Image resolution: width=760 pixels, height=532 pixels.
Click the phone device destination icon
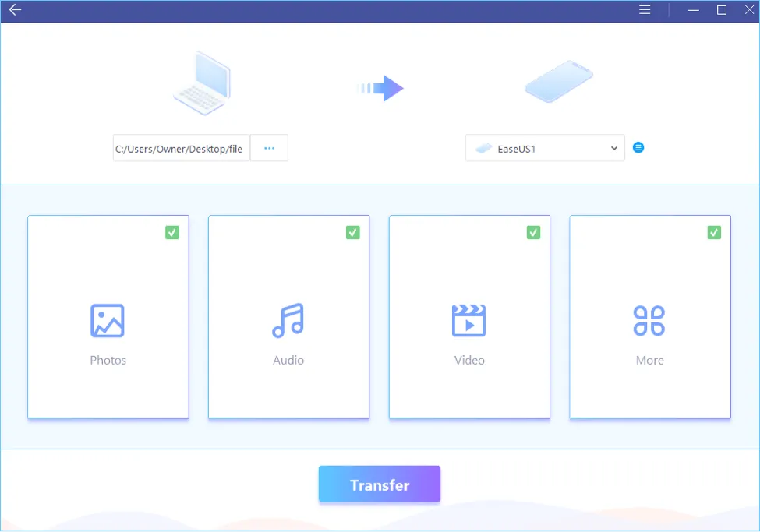558,82
